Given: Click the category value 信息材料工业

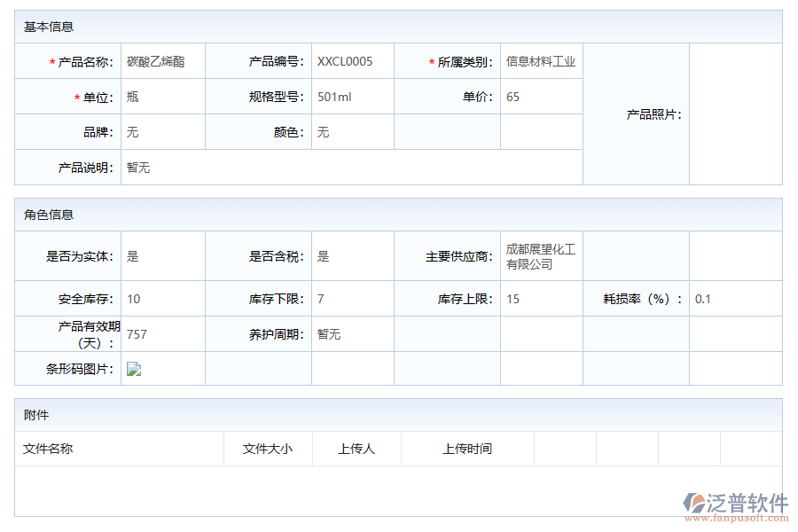Looking at the screenshot, I should (x=541, y=61).
